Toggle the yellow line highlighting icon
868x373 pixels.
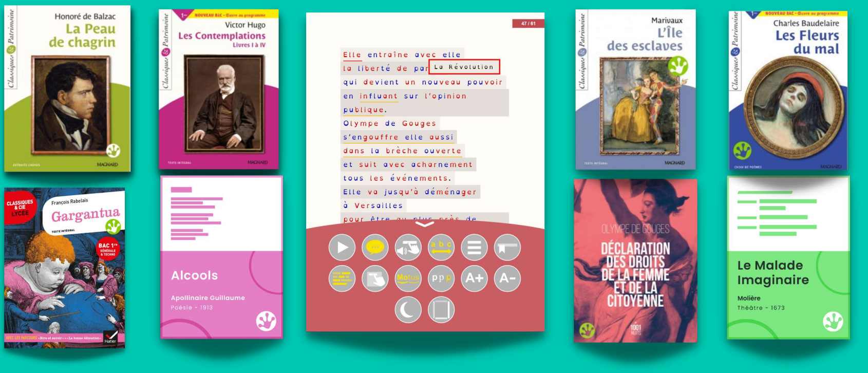[x=342, y=278]
